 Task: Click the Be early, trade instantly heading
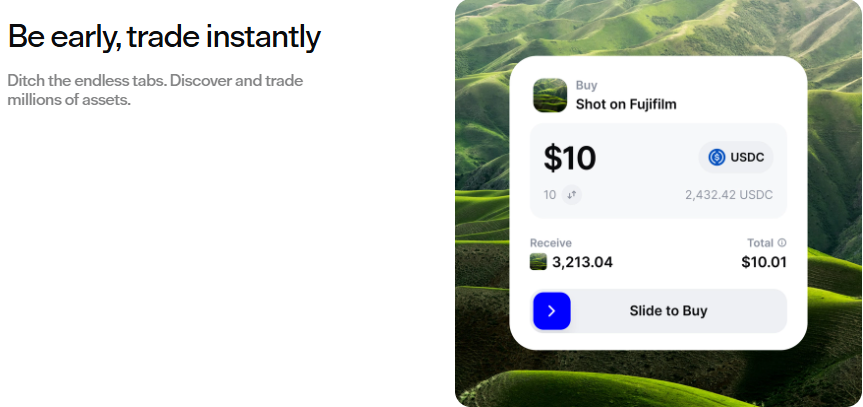click(164, 37)
